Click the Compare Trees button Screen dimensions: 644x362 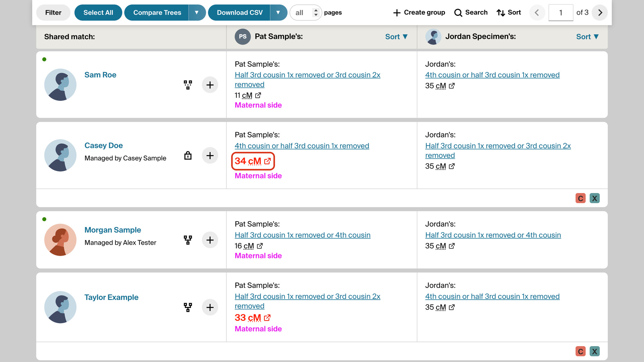(157, 13)
